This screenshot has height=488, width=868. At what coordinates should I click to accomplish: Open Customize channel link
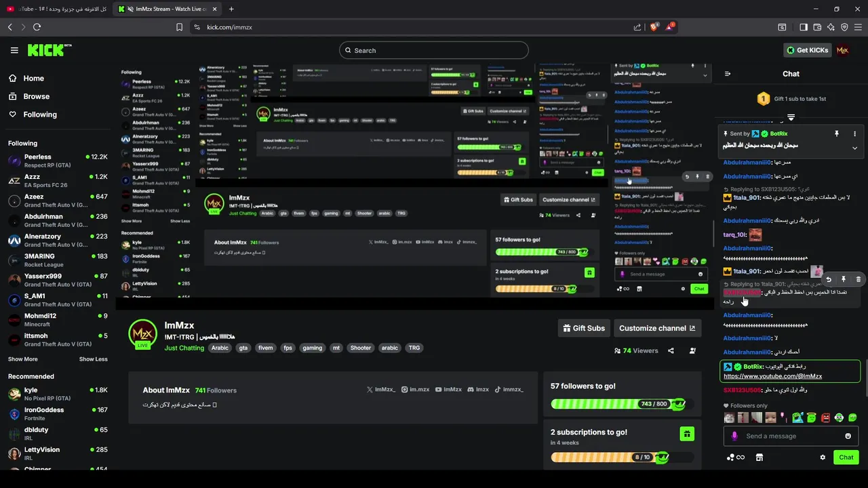pos(657,328)
